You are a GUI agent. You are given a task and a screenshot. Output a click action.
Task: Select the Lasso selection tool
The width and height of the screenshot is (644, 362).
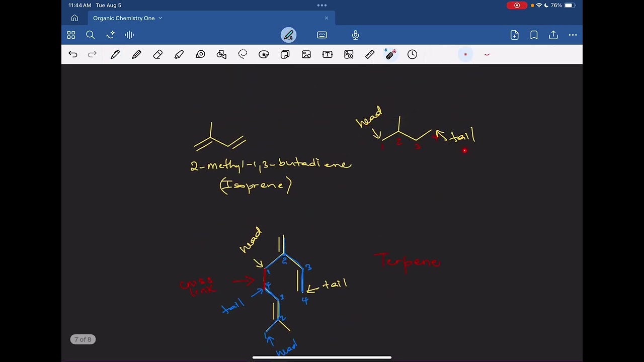click(x=243, y=54)
